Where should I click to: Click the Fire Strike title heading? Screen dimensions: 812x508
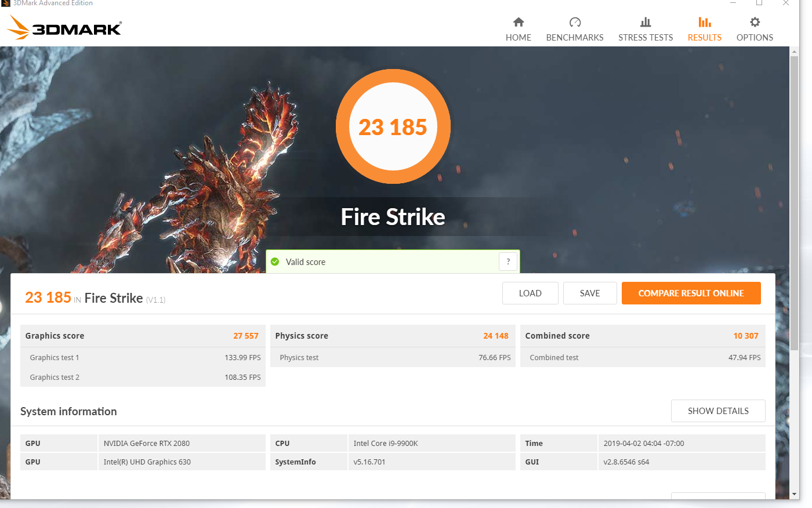pyautogui.click(x=393, y=217)
